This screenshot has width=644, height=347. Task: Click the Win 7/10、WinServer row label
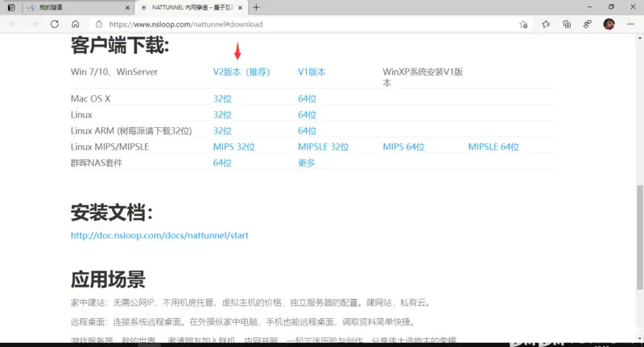(114, 72)
